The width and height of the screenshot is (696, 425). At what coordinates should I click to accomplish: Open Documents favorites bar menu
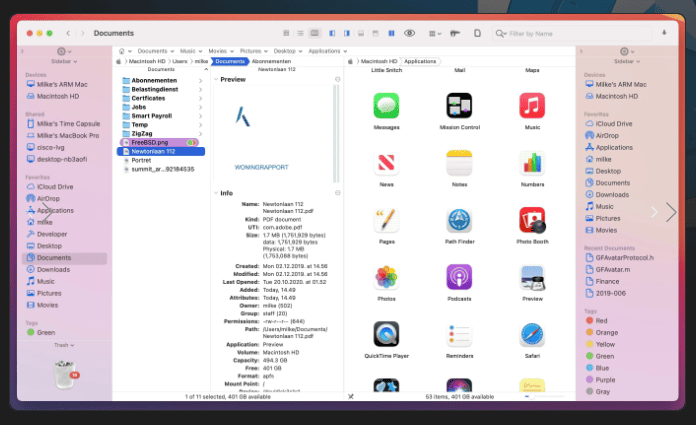(155, 51)
